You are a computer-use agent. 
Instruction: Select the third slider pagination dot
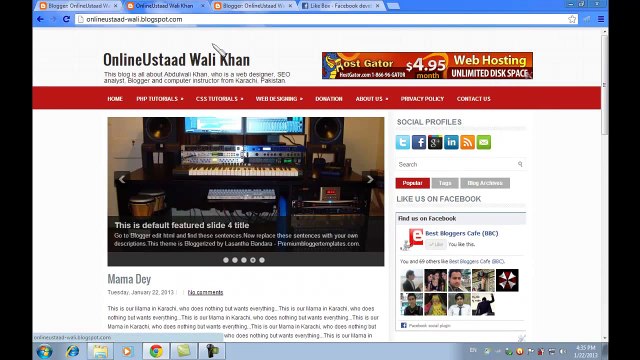tap(244, 260)
